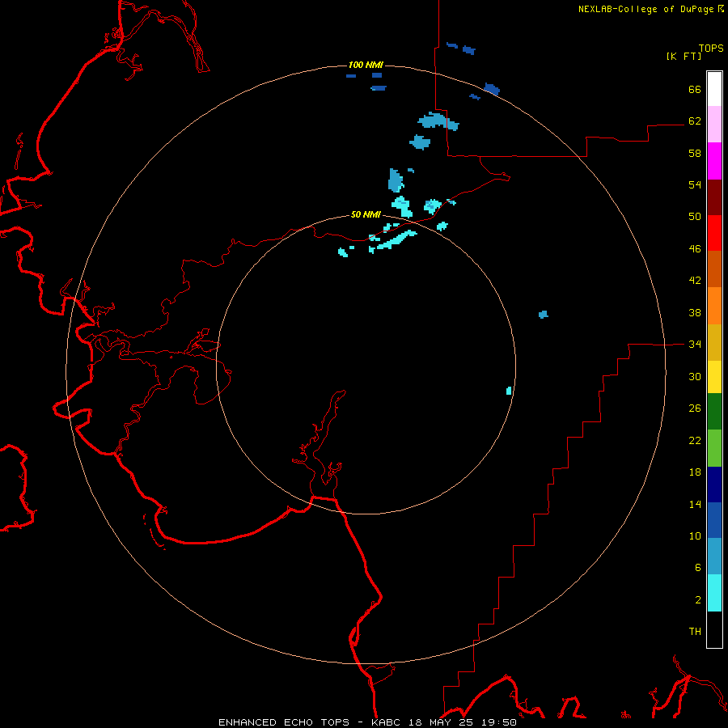The width and height of the screenshot is (728, 728).
Task: Select the white color swatch near 66
Action: (x=714, y=89)
